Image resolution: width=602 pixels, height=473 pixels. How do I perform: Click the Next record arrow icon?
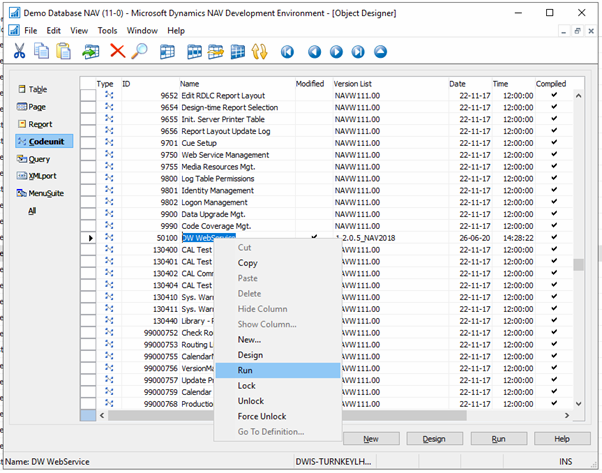pos(336,52)
